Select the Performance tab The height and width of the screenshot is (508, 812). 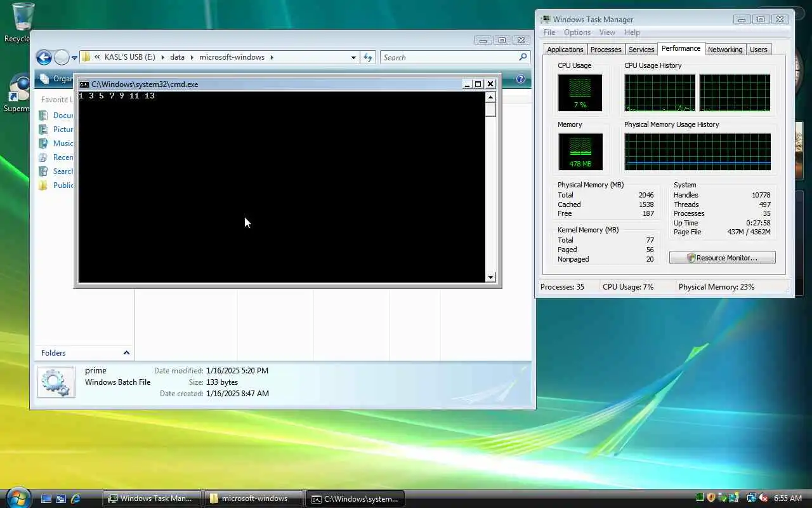(x=681, y=48)
